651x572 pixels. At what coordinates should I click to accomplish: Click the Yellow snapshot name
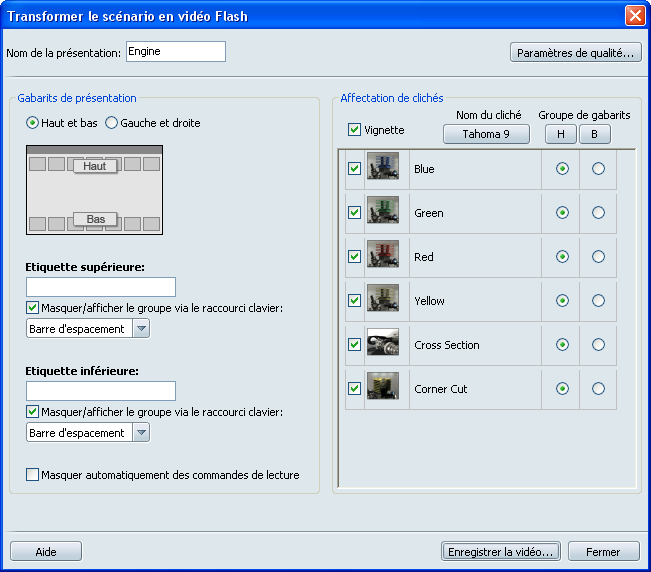[429, 301]
